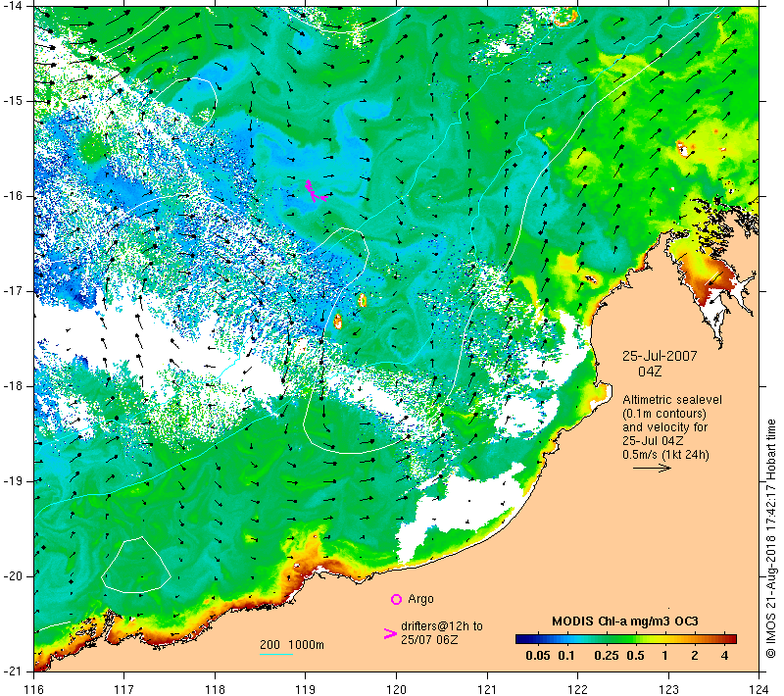Screen dimensions: 784x696
Task: Click the MODIS Chl-a mg/m3 OC3 title
Action: pyautogui.click(x=625, y=621)
